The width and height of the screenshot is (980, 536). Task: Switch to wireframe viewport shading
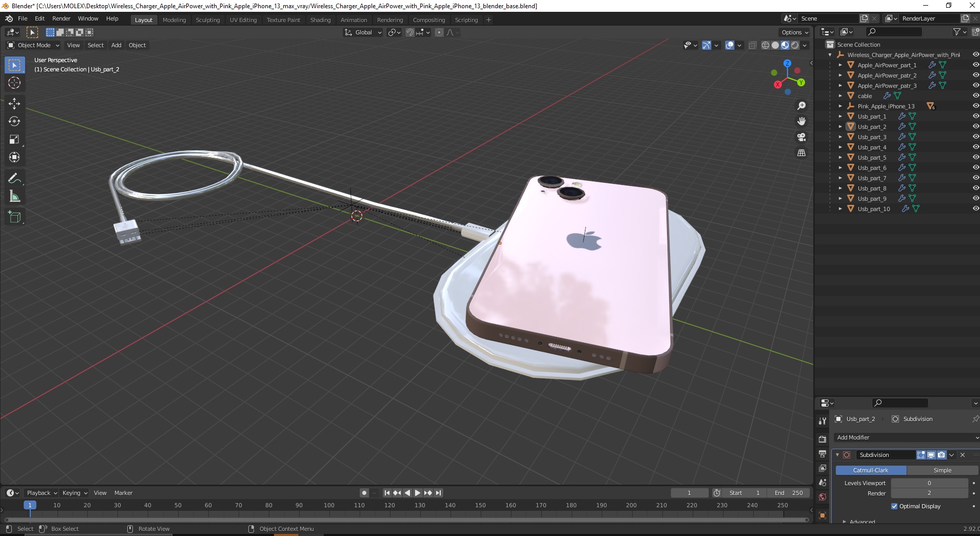pos(766,45)
